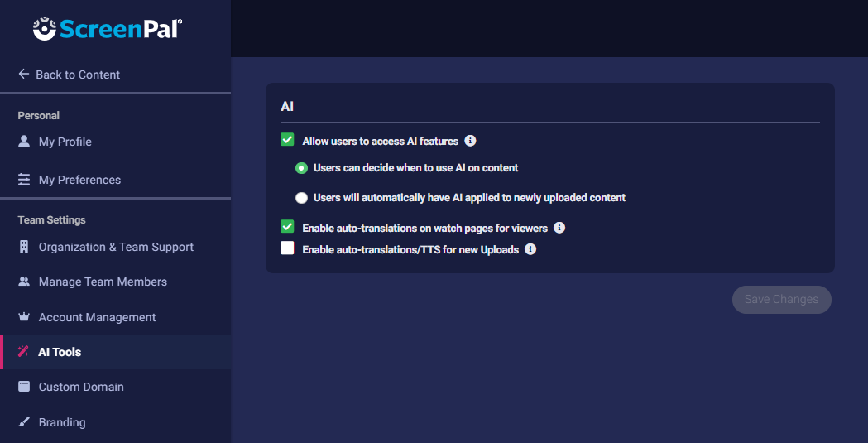Click the Branding paintbrush icon
The width and height of the screenshot is (868, 443).
click(x=24, y=422)
